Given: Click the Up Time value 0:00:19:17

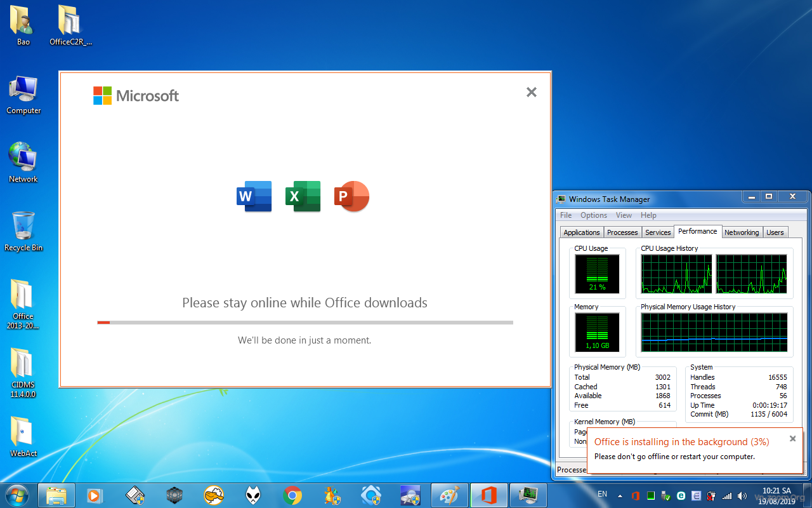Looking at the screenshot, I should [x=770, y=405].
